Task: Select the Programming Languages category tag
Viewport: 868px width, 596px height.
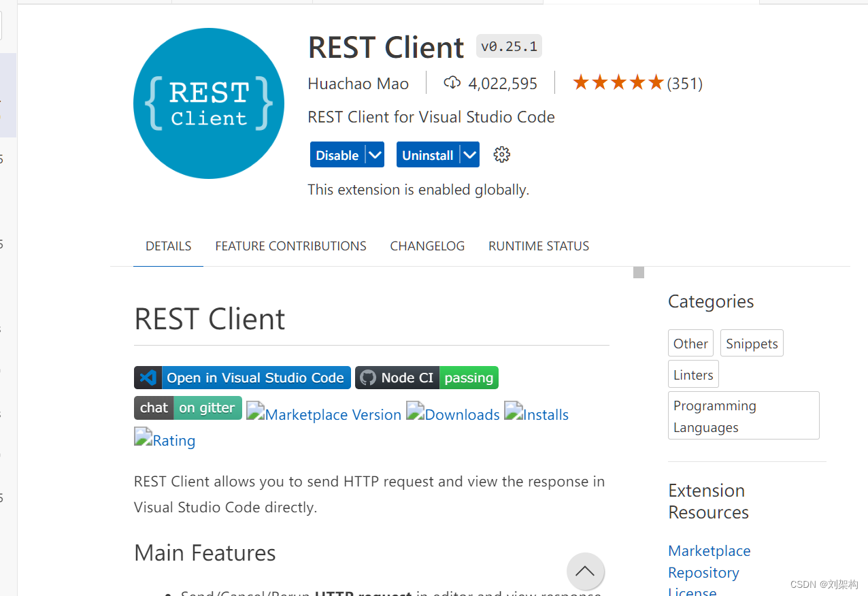Action: (x=744, y=416)
